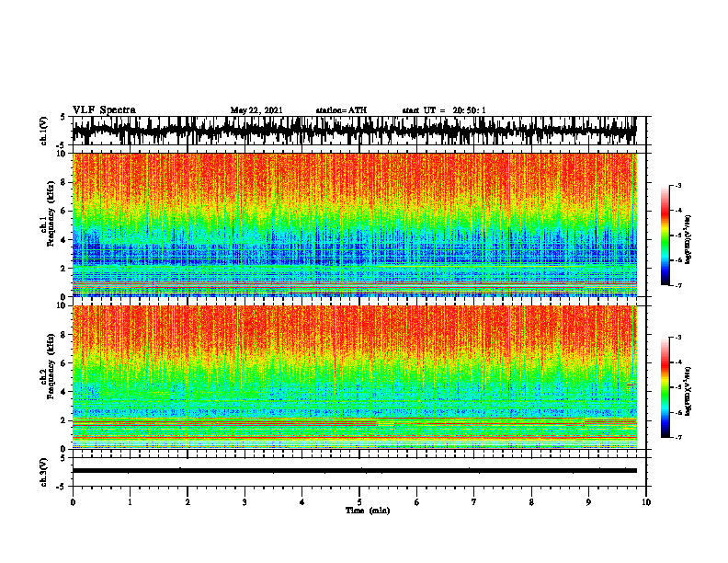Click the time axis tick label "10"

point(646,502)
